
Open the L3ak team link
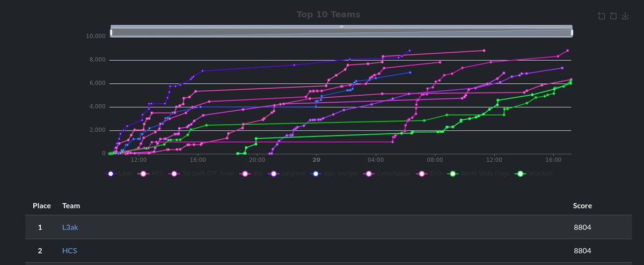tap(70, 227)
